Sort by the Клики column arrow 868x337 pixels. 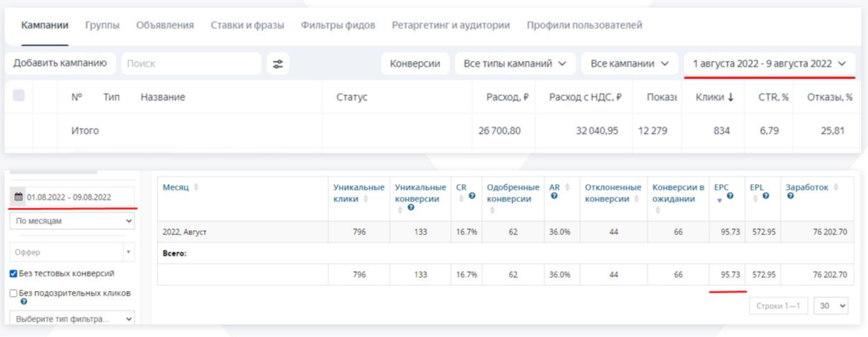point(730,97)
